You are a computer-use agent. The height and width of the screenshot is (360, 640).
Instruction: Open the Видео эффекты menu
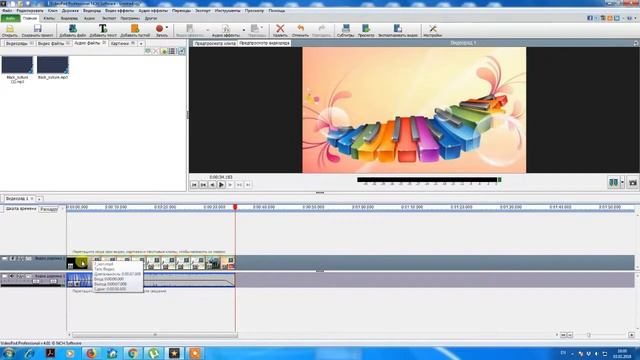119,11
